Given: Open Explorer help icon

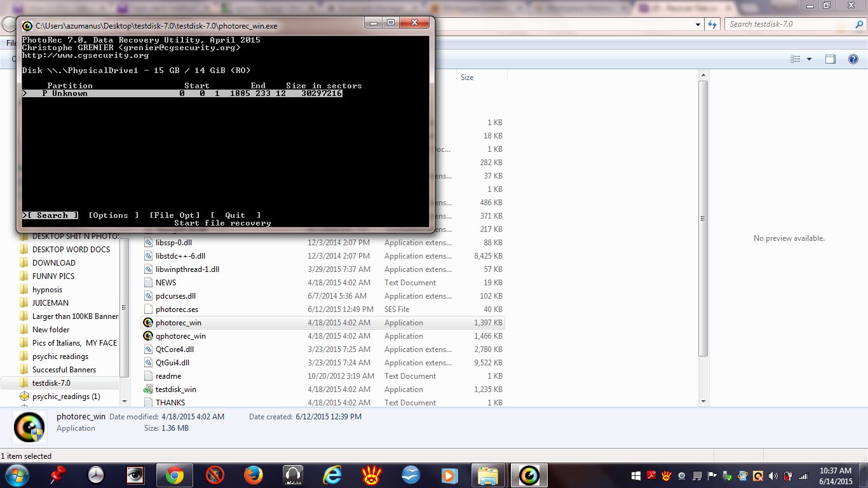Looking at the screenshot, I should point(853,59).
